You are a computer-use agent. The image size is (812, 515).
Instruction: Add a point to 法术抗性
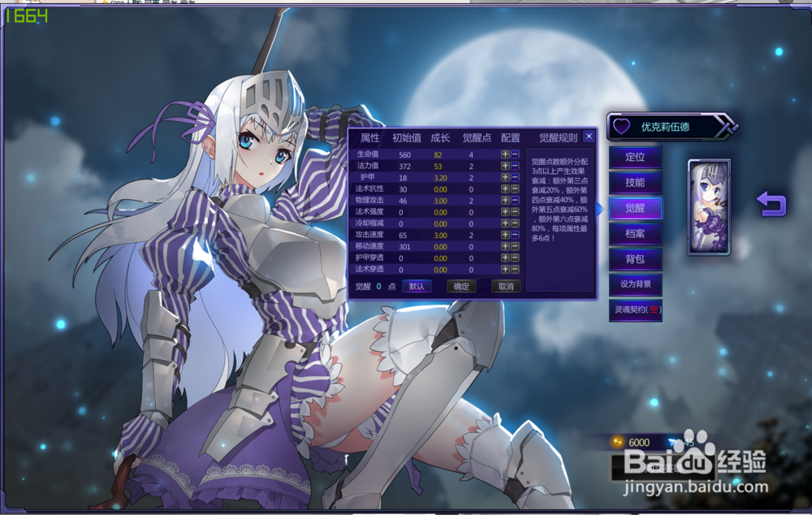505,188
